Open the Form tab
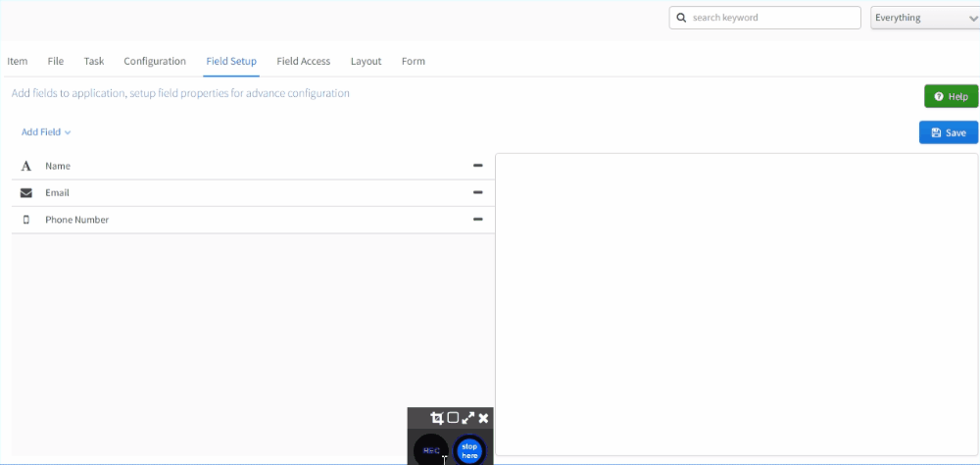 click(414, 62)
